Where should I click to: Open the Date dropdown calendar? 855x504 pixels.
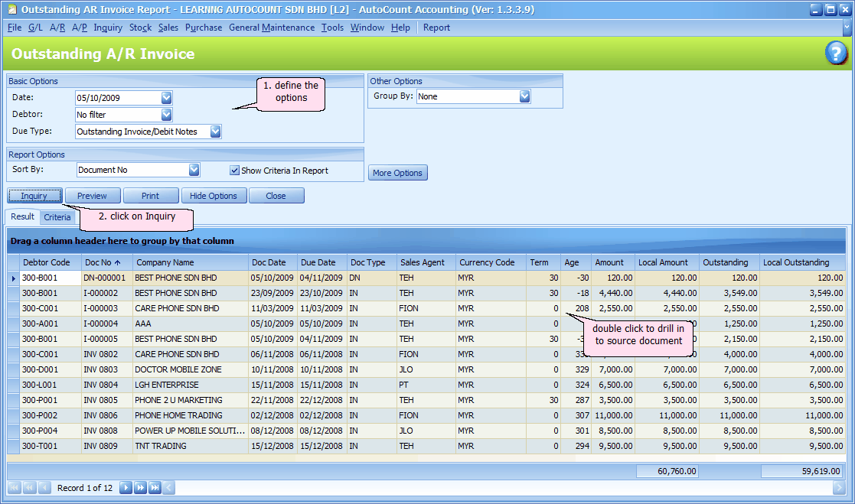click(166, 98)
